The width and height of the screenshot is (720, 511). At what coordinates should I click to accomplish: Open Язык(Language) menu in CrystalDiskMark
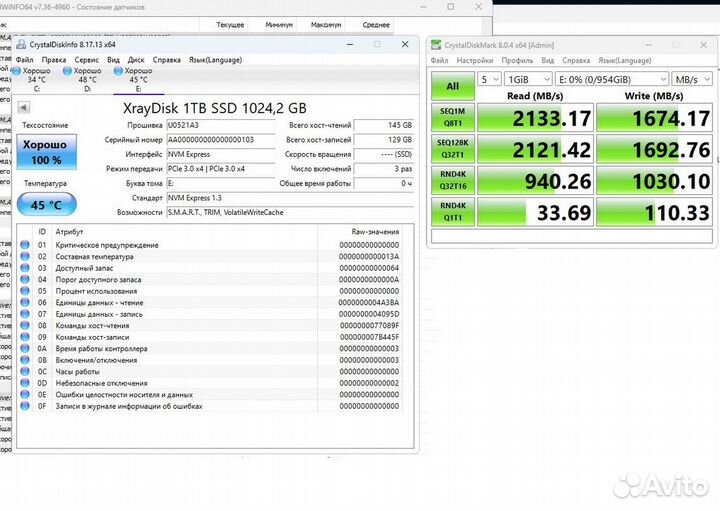point(625,61)
